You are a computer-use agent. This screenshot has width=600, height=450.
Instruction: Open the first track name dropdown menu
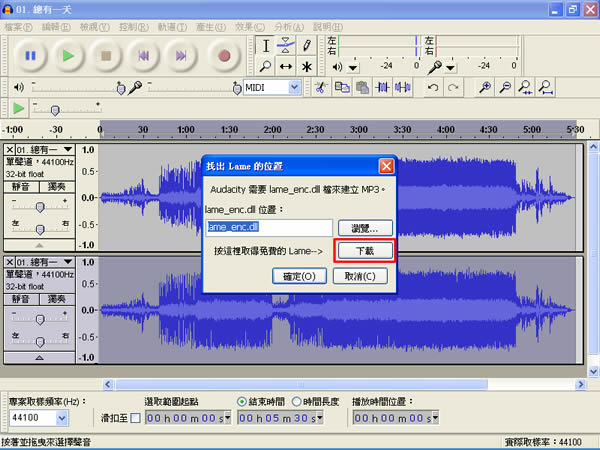(x=68, y=149)
